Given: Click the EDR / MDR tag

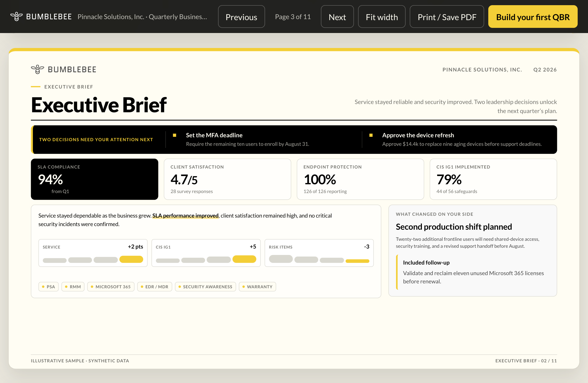Looking at the screenshot, I should pos(154,287).
